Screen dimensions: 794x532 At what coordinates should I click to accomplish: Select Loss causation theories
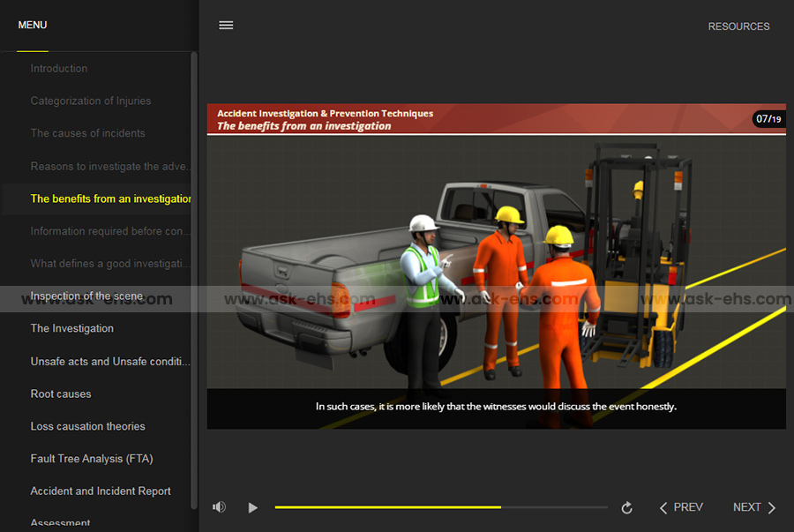[x=88, y=426]
